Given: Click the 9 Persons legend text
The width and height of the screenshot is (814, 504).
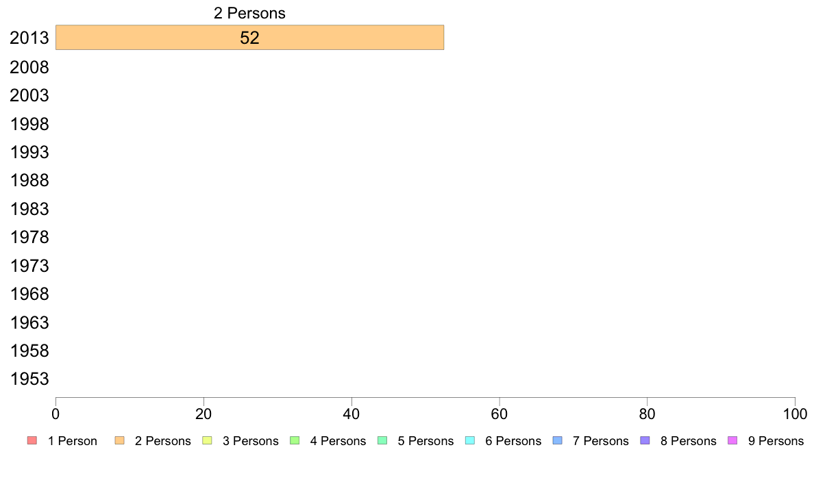Looking at the screenshot, I should 776,441.
